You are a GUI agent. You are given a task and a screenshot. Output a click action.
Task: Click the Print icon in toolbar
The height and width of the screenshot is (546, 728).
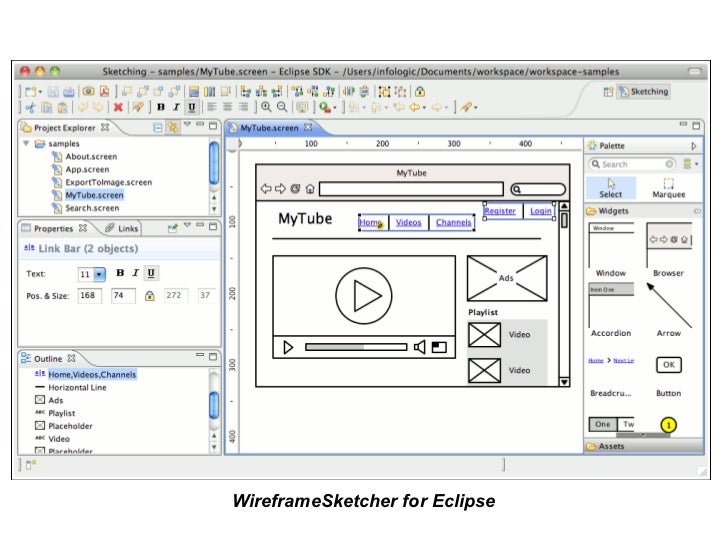68,91
